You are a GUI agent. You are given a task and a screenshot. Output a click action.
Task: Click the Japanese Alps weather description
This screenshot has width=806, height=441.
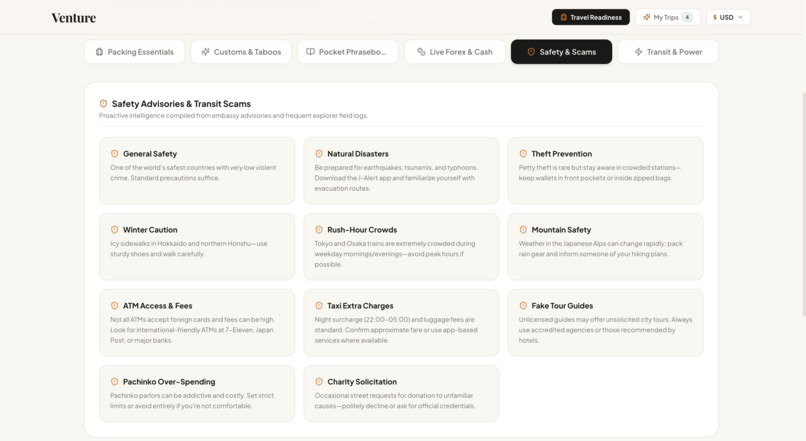point(600,249)
